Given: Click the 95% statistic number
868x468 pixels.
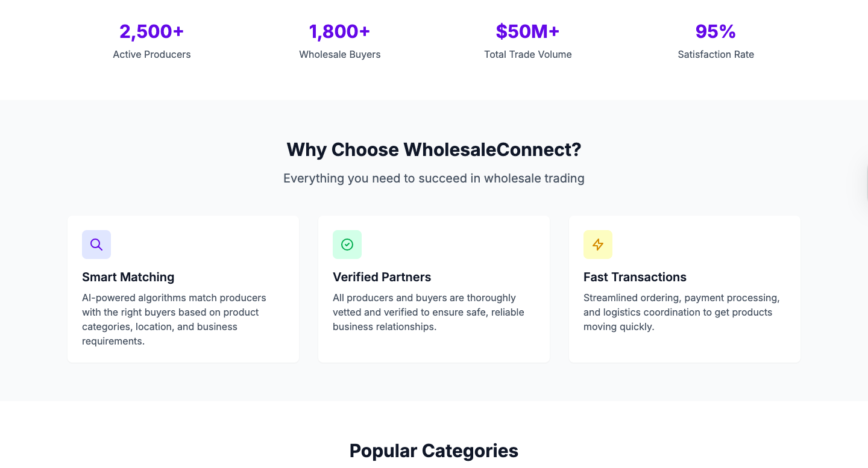Looking at the screenshot, I should click(x=716, y=31).
